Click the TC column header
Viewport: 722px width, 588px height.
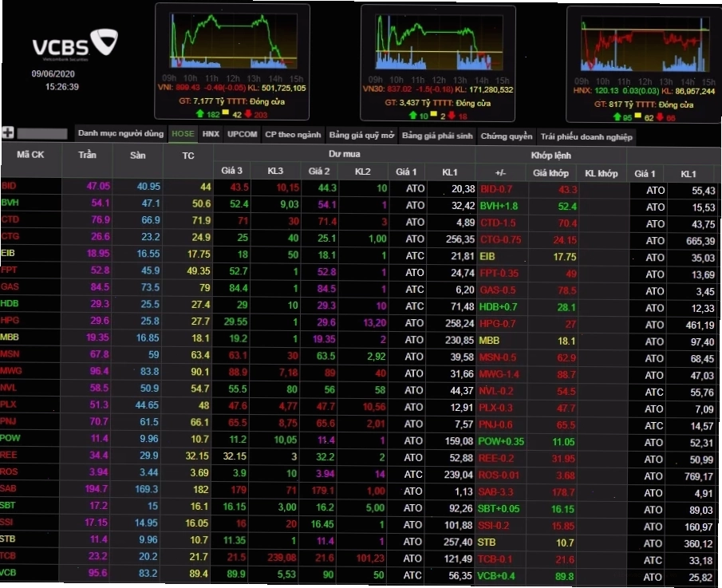187,156
